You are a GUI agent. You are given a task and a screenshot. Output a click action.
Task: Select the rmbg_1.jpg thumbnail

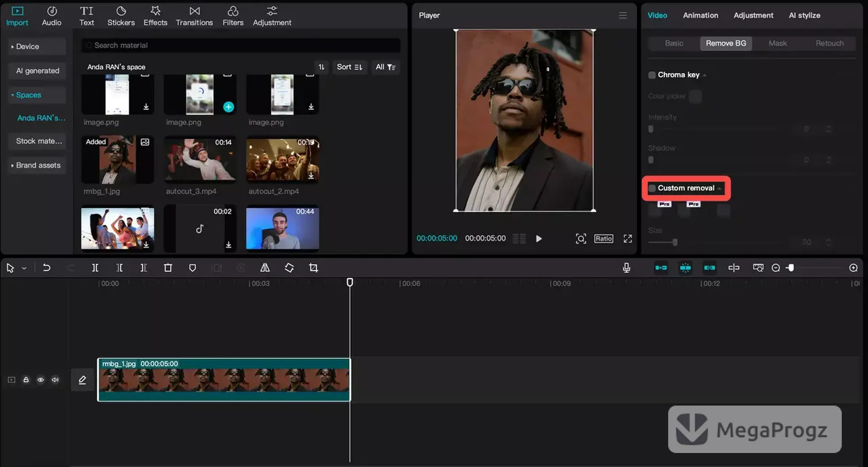pyautogui.click(x=118, y=159)
